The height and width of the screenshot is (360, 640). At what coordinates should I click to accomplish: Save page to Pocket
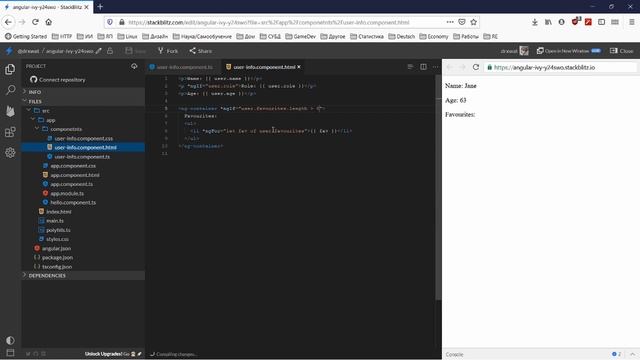click(x=462, y=22)
